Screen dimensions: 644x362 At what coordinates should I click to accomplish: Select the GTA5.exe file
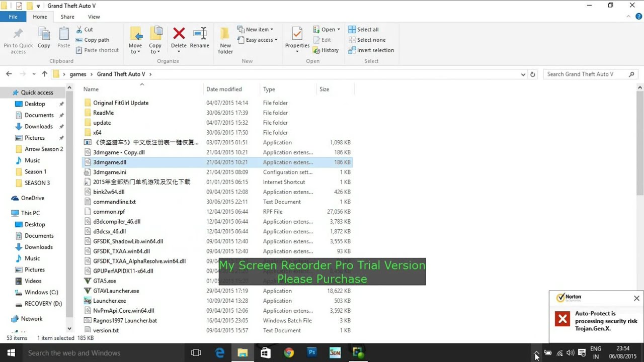[105, 281]
